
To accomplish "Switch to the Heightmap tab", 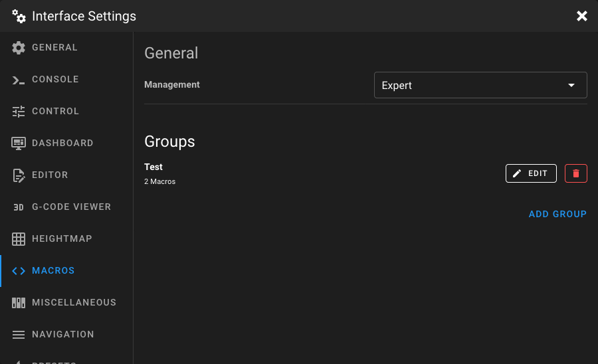I will coord(66,239).
